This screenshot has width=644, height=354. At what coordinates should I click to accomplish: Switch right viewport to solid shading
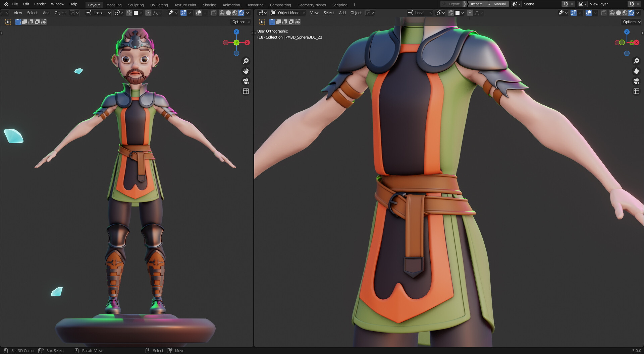click(x=618, y=13)
